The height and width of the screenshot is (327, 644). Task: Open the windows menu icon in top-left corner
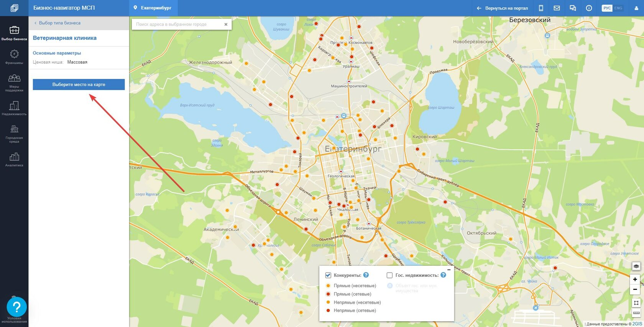coord(14,8)
